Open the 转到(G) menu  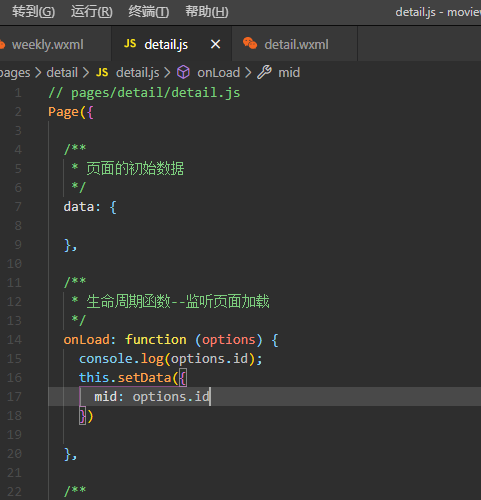[x=33, y=12]
